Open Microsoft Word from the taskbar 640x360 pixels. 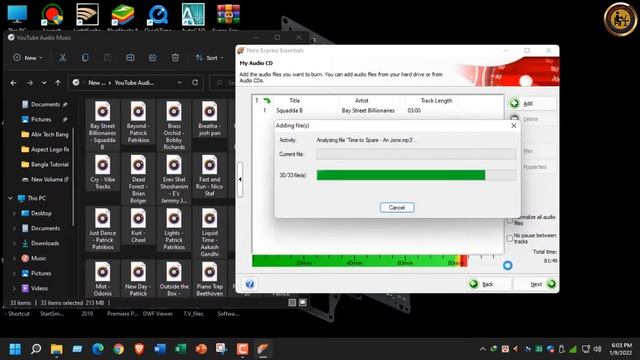point(160,349)
